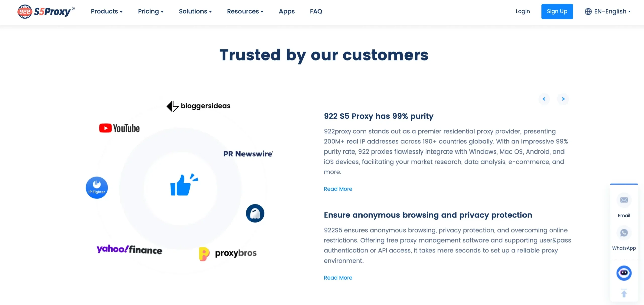The image size is (644, 305).
Task: Open the chatbot assistant icon
Action: [624, 273]
